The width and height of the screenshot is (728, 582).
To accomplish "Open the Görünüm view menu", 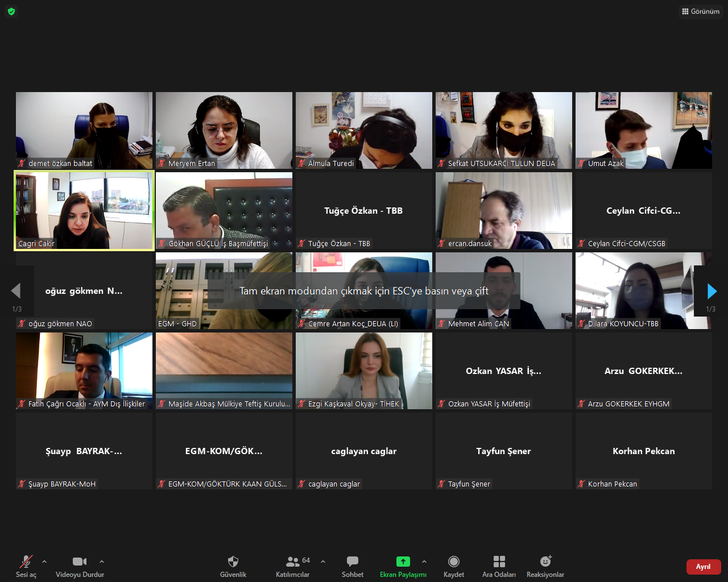I will pos(701,11).
